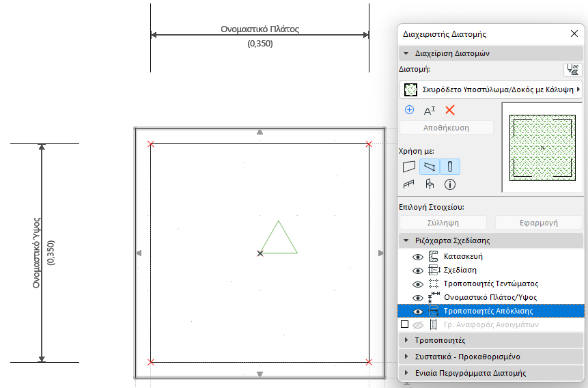588x388 pixels.
Task: Click the Εφαρμογή button
Action: tap(539, 223)
